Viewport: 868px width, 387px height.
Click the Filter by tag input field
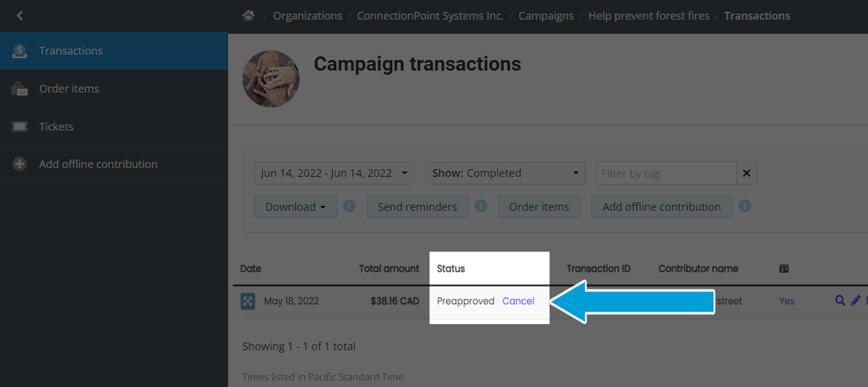666,173
